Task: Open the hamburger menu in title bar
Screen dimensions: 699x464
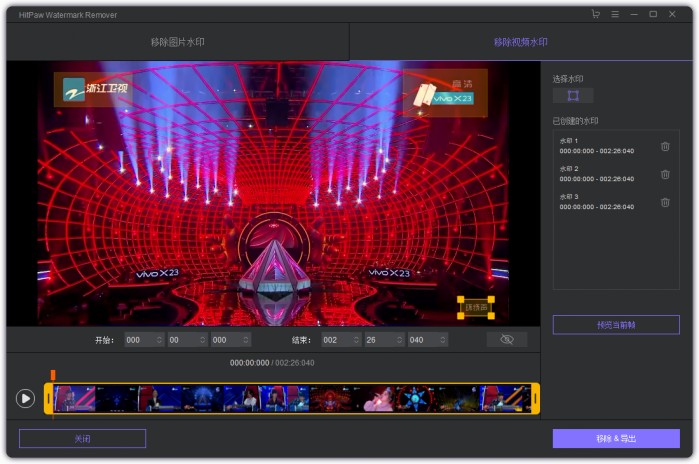Action: [615, 14]
